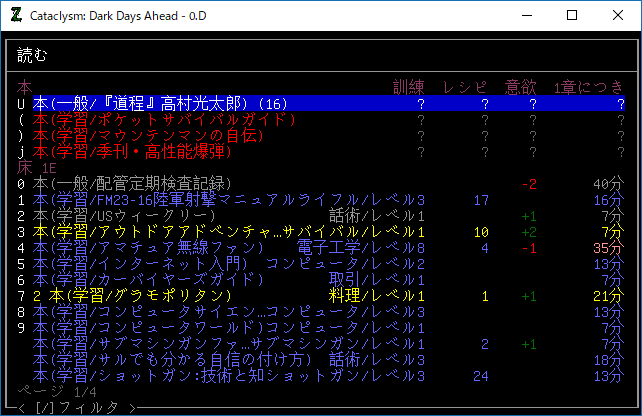
Task: Maximize the Cataclysm game window
Action: coord(572,16)
